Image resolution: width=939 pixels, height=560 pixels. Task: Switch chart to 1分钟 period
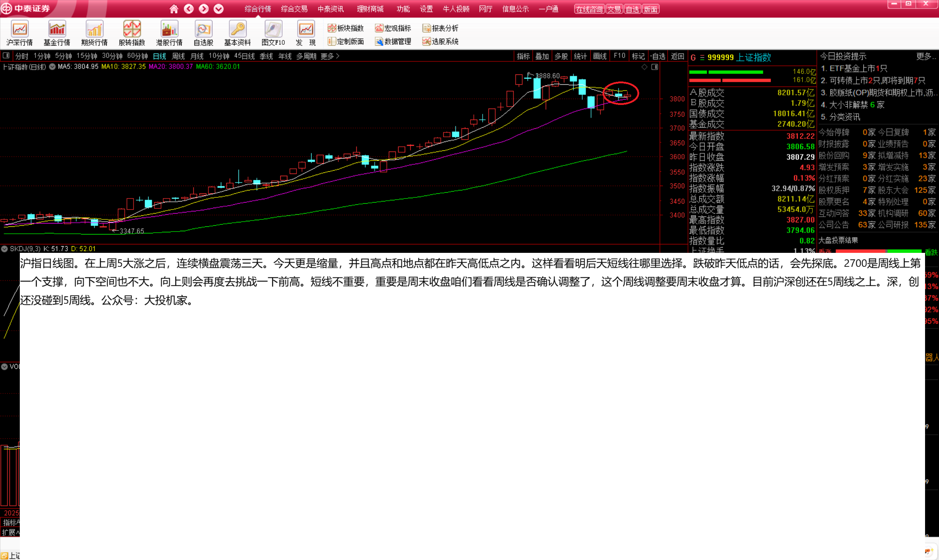tap(42, 56)
